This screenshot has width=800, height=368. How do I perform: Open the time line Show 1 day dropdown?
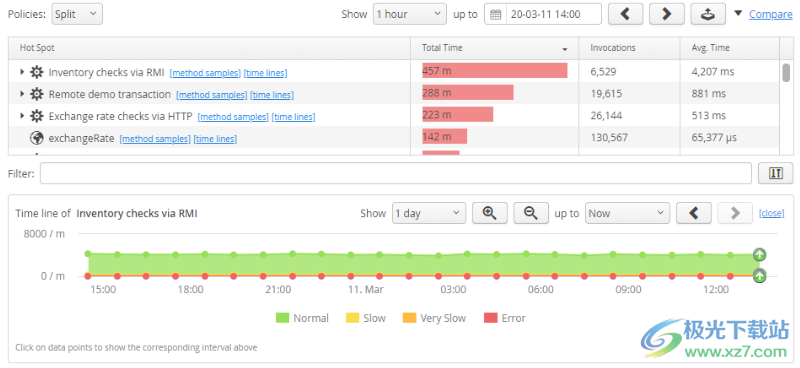pos(429,213)
